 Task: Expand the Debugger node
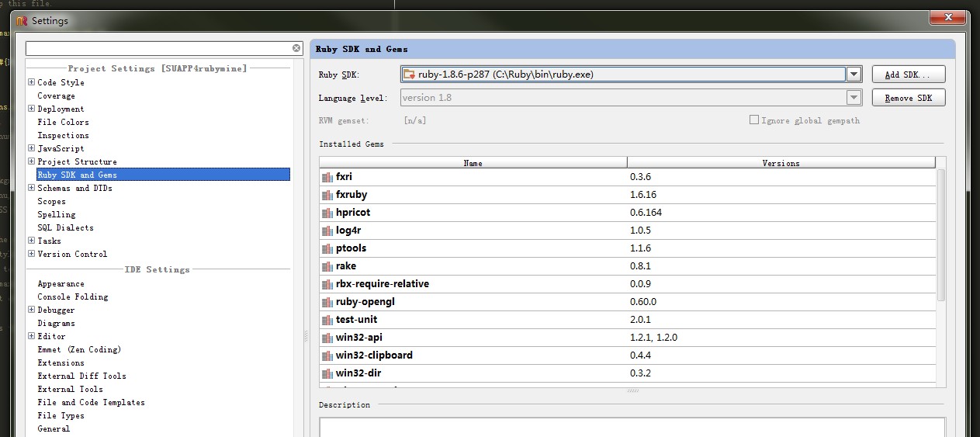click(31, 310)
